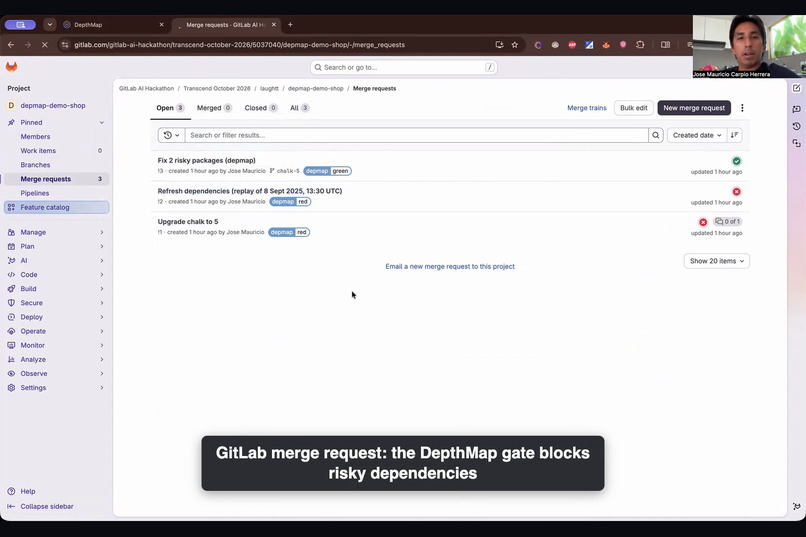Expand the Analyze sidebar section

click(56, 360)
